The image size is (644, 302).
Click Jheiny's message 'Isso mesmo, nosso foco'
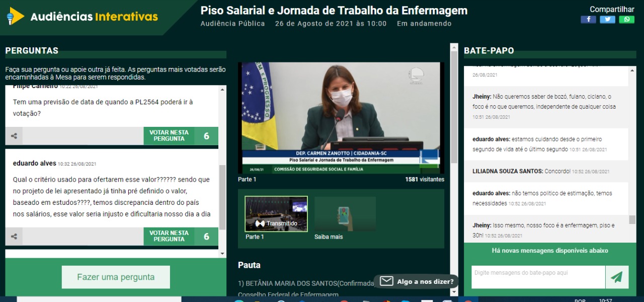point(546,230)
